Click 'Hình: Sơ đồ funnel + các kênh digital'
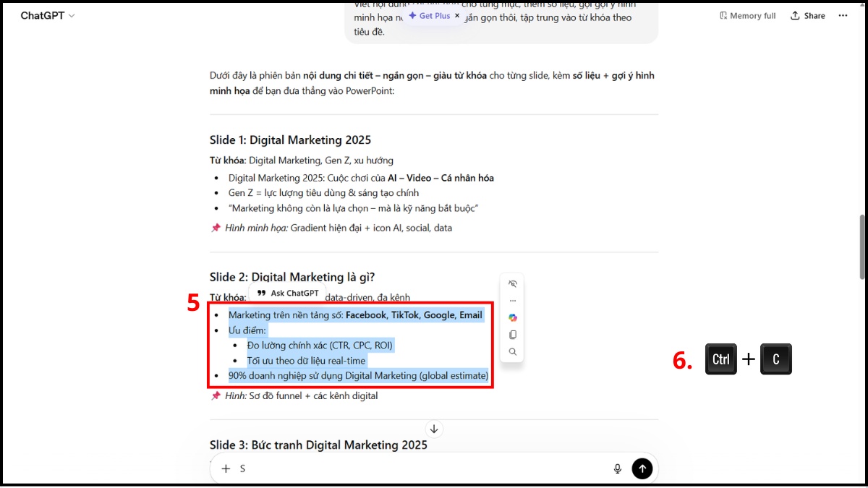868x488 pixels. tap(294, 395)
